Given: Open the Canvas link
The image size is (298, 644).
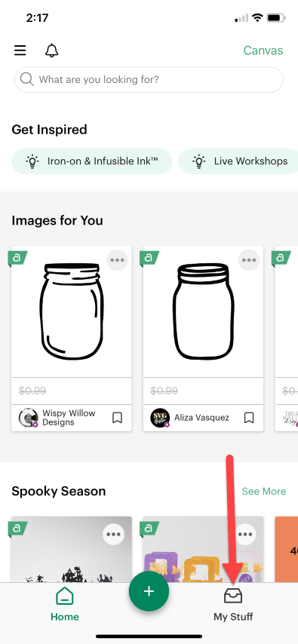Looking at the screenshot, I should pos(263,51).
